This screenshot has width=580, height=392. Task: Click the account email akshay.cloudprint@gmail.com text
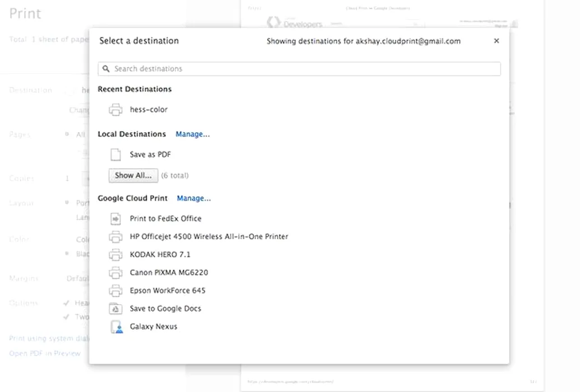409,41
